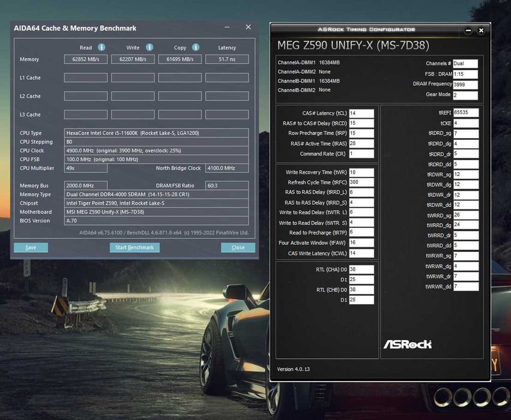This screenshot has height=420, width=511.
Task: Click the empty L1 Cache Read field
Action: pos(86,77)
